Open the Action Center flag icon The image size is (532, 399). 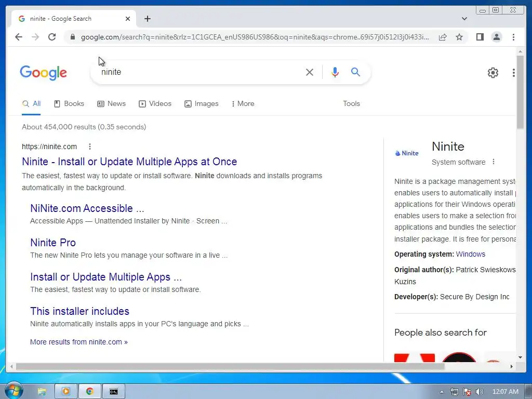click(467, 392)
